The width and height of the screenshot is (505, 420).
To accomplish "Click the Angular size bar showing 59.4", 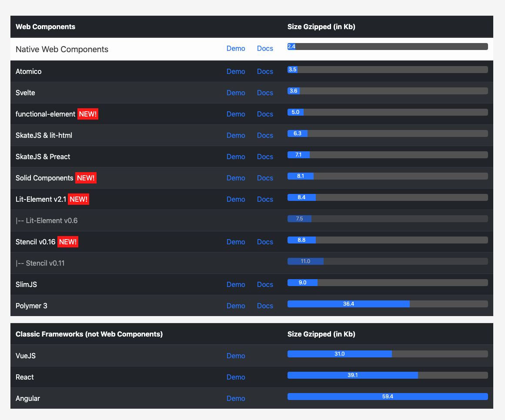I will coord(388,397).
